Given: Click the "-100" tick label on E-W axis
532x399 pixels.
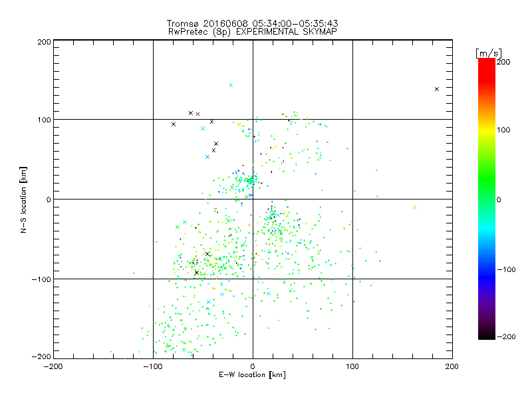Looking at the screenshot, I should coord(153,366).
